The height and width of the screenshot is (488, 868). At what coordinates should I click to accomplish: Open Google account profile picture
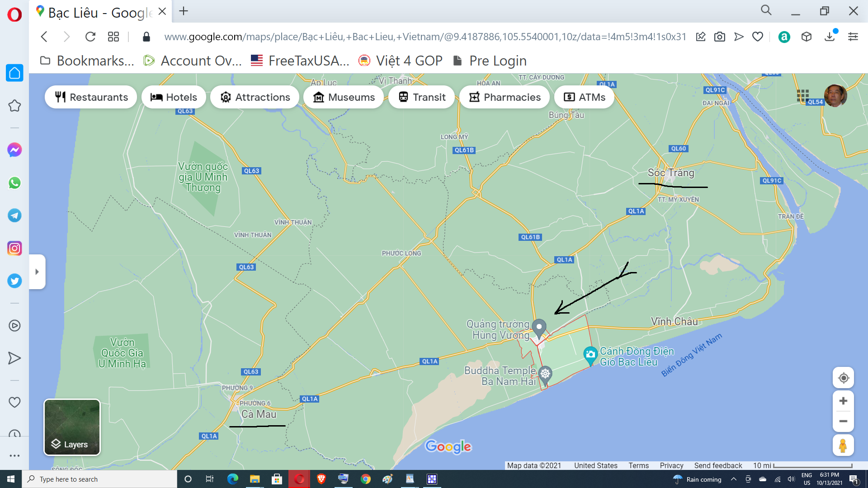click(835, 95)
